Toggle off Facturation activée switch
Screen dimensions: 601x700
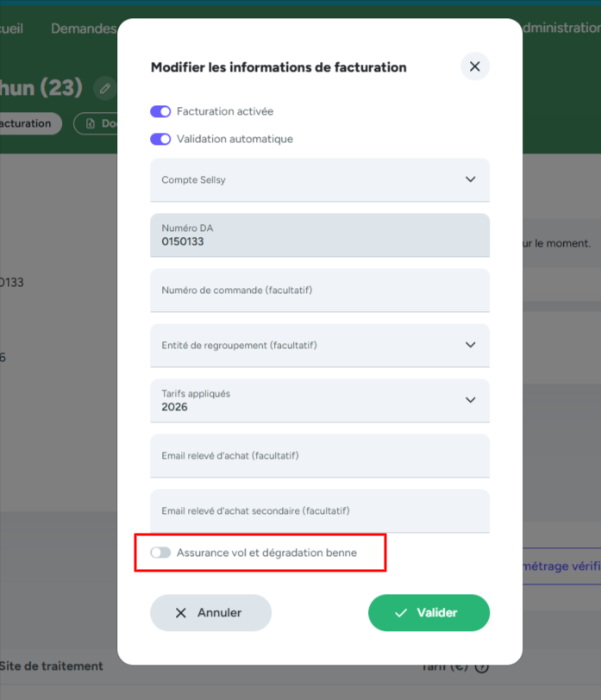[160, 111]
